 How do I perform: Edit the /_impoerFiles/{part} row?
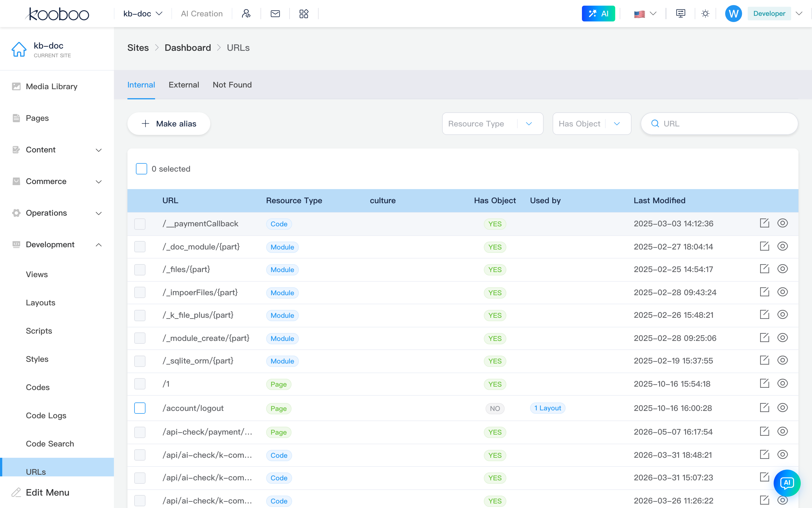point(764,292)
